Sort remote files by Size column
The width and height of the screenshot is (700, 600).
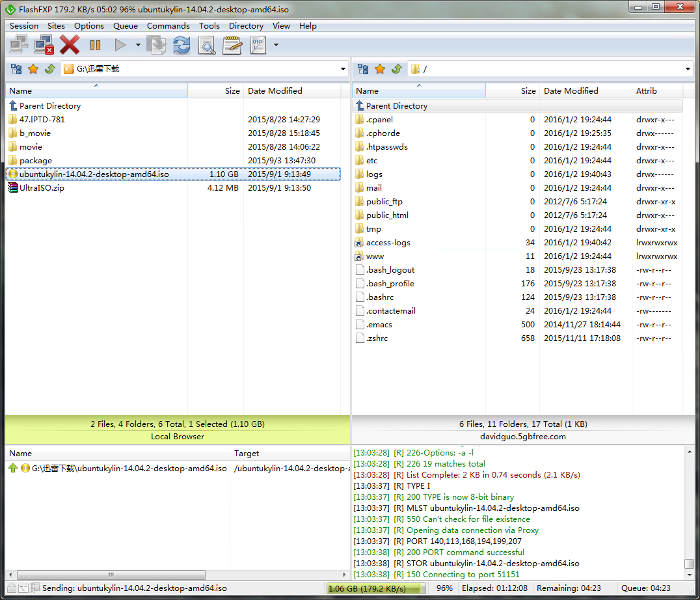click(513, 90)
